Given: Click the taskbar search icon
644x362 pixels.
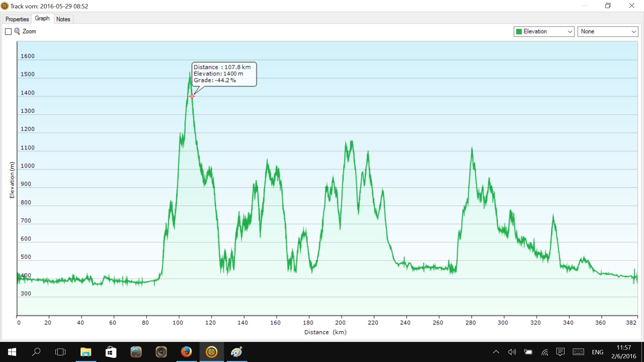Looking at the screenshot, I should point(36,352).
